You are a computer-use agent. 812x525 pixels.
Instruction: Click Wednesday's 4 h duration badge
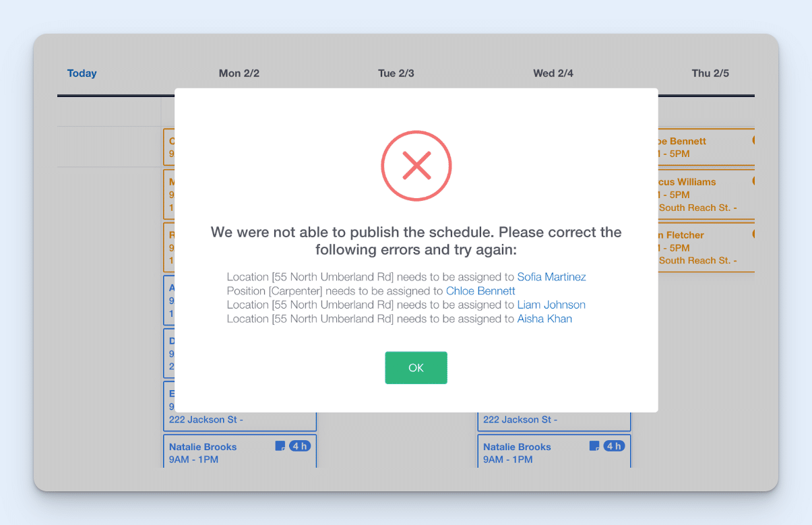(x=613, y=445)
